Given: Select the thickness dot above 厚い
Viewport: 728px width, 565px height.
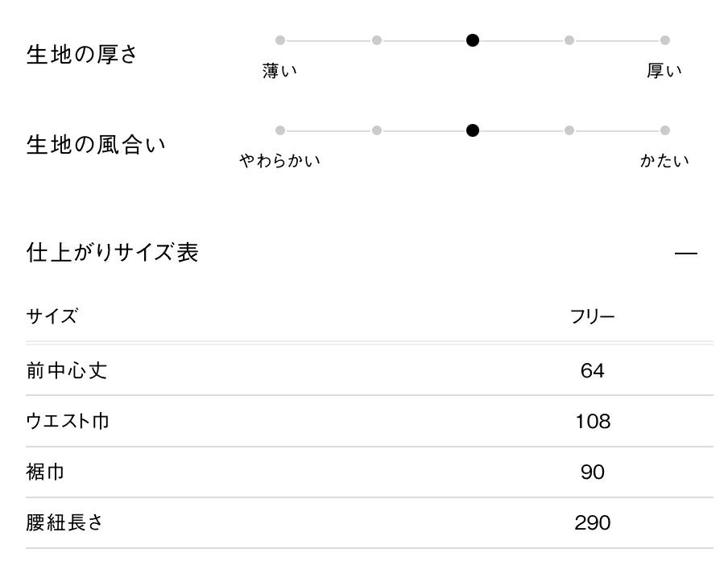Looking at the screenshot, I should [665, 40].
